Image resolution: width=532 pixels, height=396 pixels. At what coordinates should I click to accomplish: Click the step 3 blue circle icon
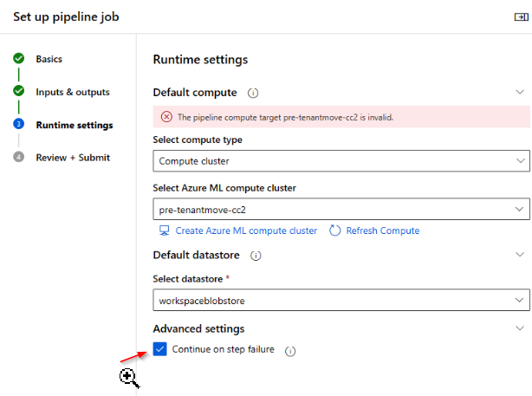click(x=19, y=124)
